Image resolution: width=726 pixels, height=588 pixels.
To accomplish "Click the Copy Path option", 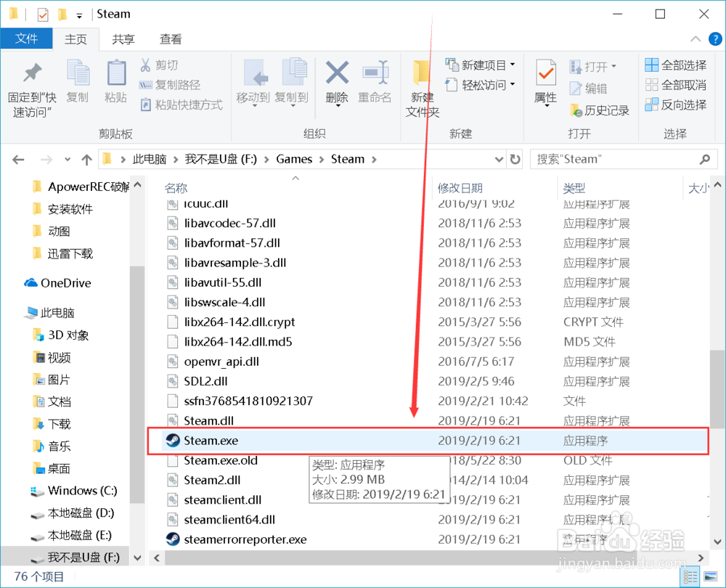I will 169,85.
